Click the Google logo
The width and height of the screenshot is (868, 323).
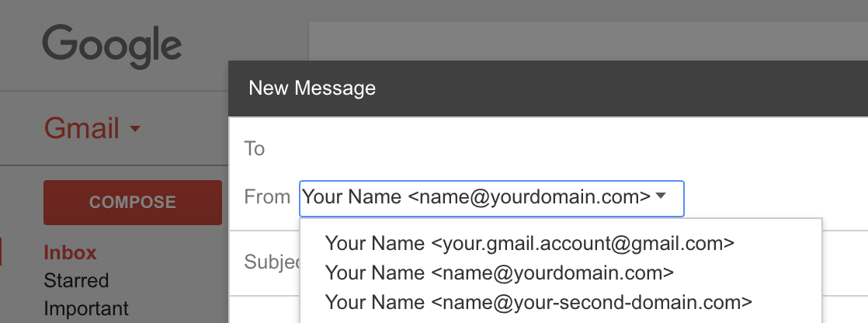(x=112, y=47)
